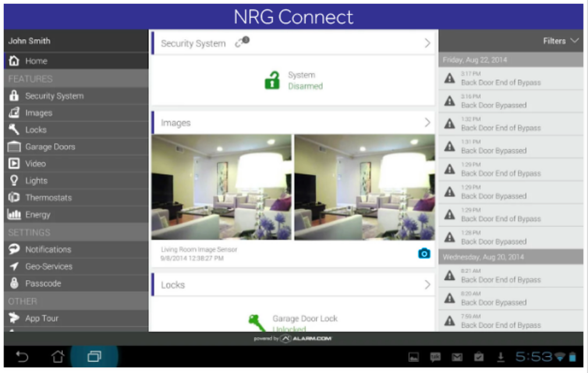
Task: Select 3:16 PM Back Door Bypassed event
Action: pyautogui.click(x=511, y=101)
